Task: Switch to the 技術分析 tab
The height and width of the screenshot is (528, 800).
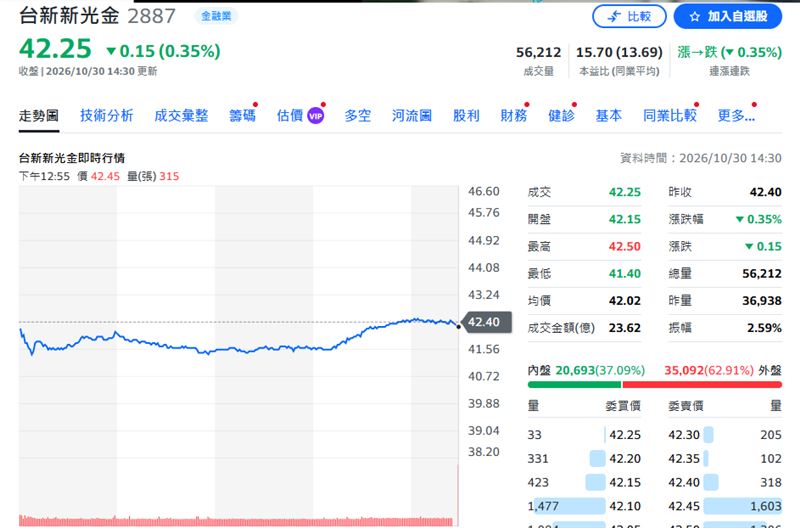Action: tap(107, 116)
